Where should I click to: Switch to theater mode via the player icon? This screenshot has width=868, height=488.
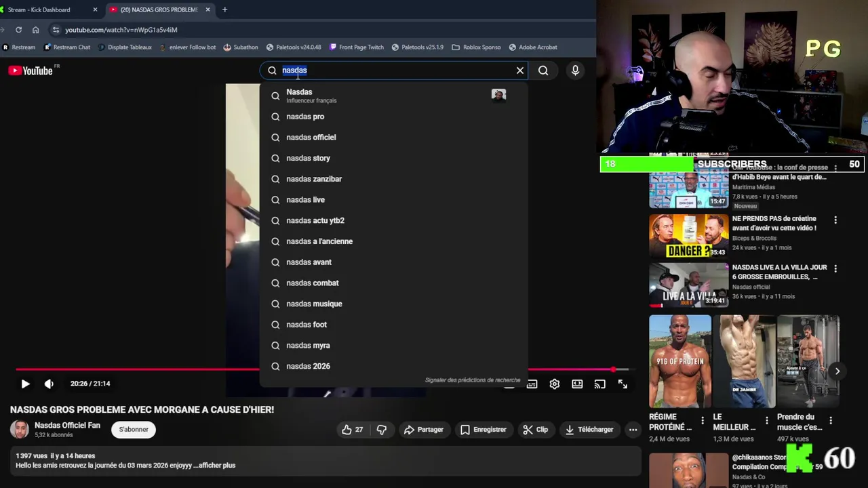coord(577,384)
